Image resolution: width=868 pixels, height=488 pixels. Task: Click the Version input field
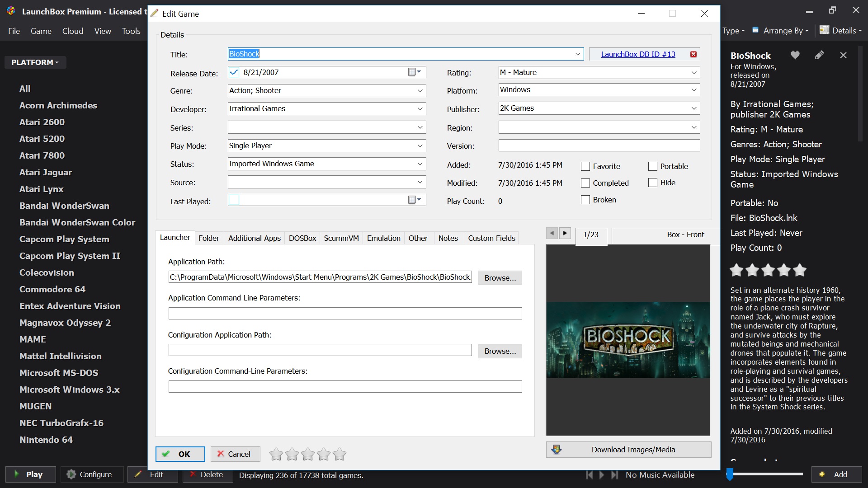coord(599,145)
